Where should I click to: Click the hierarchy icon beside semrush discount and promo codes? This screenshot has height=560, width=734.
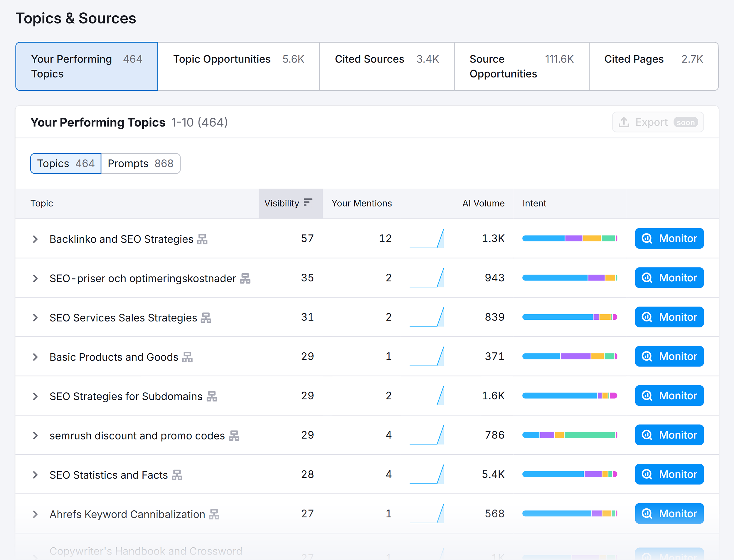[x=235, y=436]
